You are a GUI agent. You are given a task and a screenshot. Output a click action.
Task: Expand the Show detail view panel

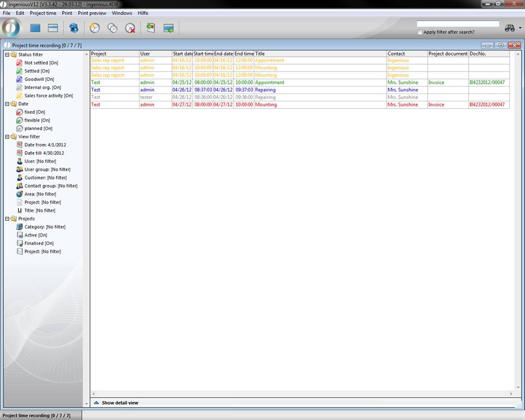point(119,403)
